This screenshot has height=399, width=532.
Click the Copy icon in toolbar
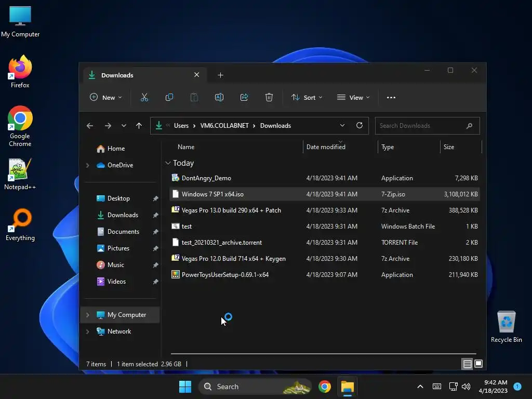click(169, 97)
